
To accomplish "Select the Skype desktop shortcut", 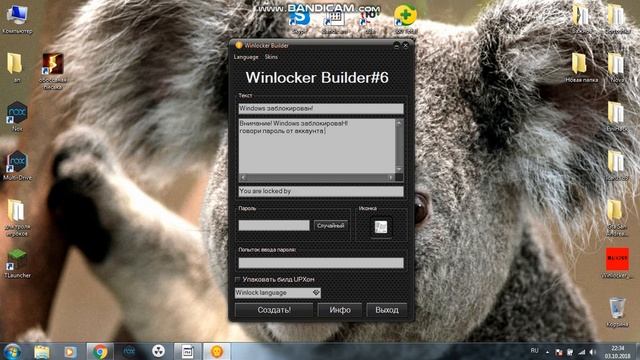I will (299, 20).
